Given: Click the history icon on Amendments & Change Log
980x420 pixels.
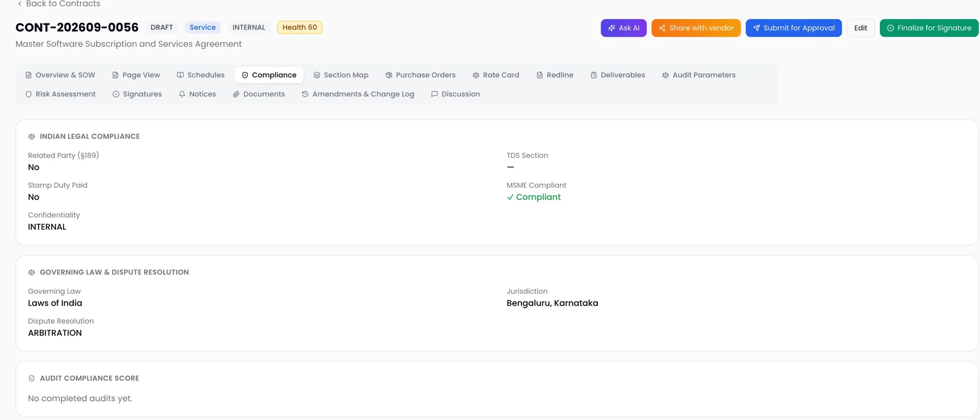Looking at the screenshot, I should coord(305,94).
